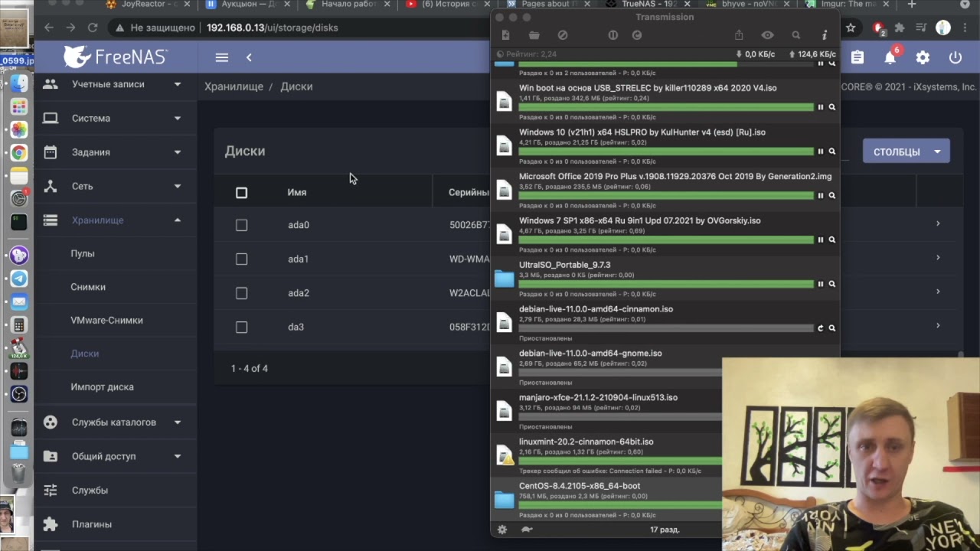This screenshot has height=551, width=980.
Task: Open VMware-Снимки menu item
Action: [x=107, y=321]
